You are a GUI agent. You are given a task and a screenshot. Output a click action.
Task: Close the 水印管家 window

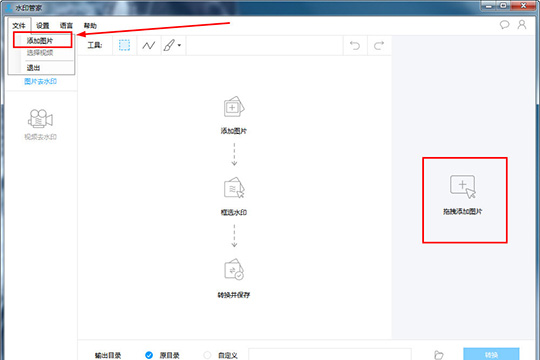pos(523,6)
